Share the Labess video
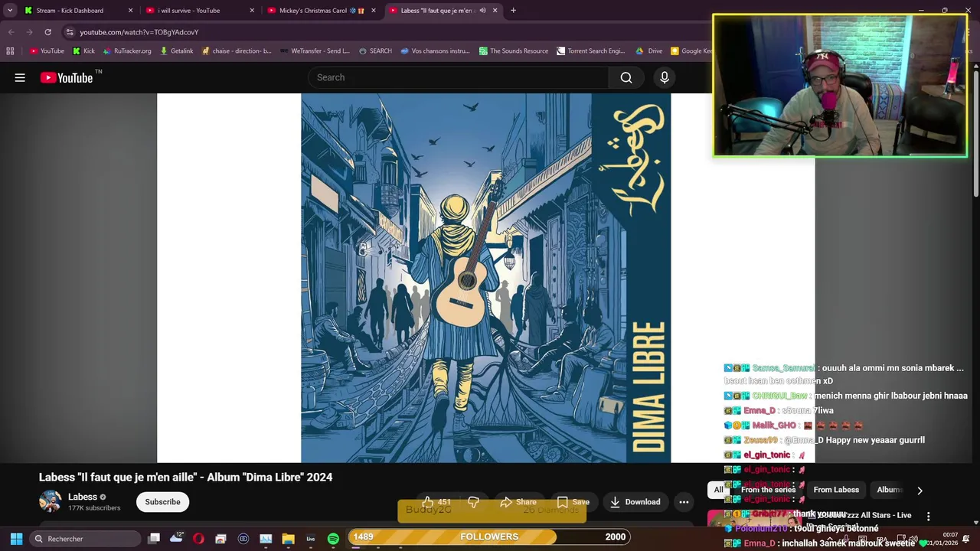 coord(518,502)
